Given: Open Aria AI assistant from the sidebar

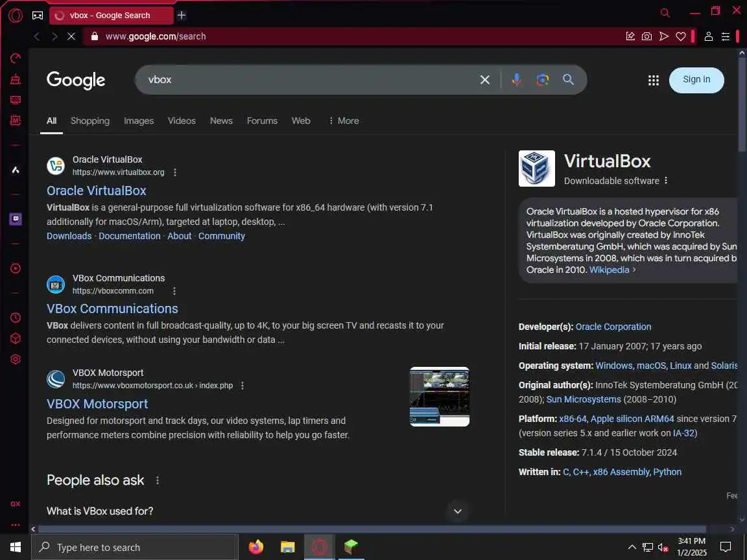Looking at the screenshot, I should (16, 170).
